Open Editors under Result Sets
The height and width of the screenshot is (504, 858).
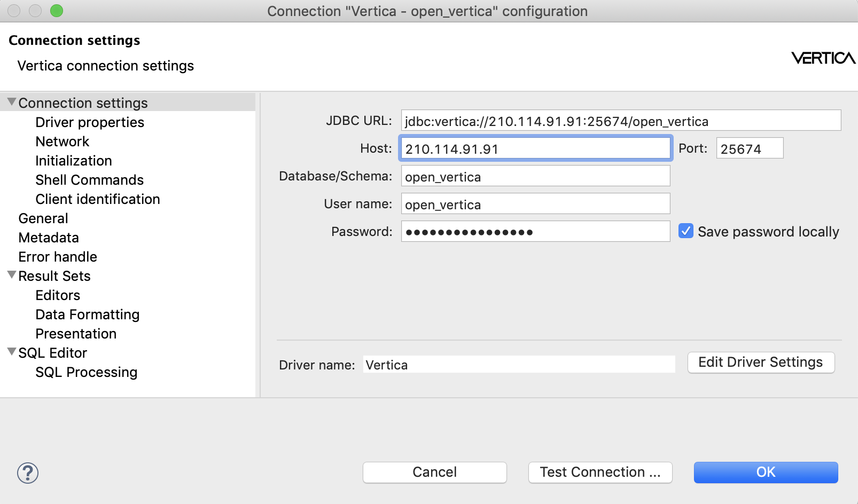(58, 295)
